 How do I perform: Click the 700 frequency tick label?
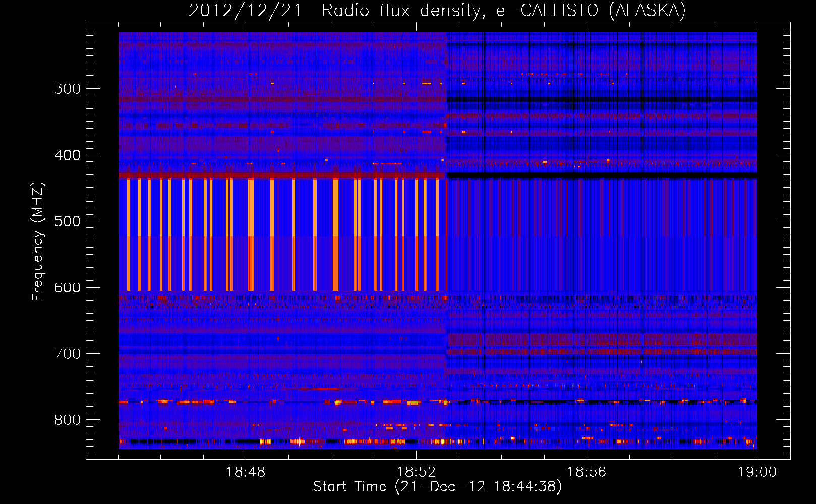pyautogui.click(x=68, y=354)
